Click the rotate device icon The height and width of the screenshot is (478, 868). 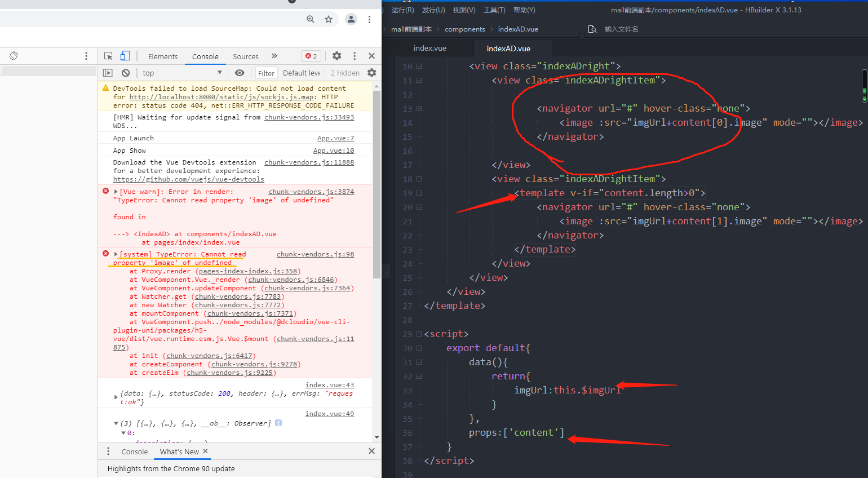click(14, 56)
